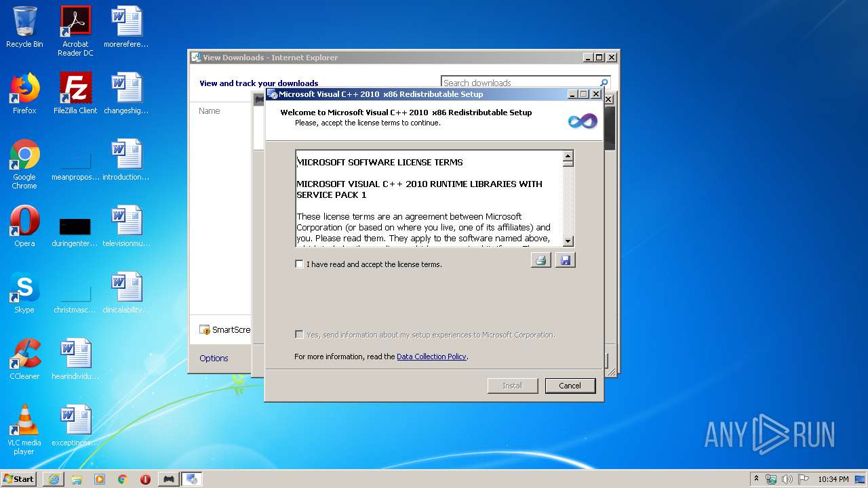Select the duringenter... desktop file
Screen dimensions: 868x488
(x=75, y=230)
